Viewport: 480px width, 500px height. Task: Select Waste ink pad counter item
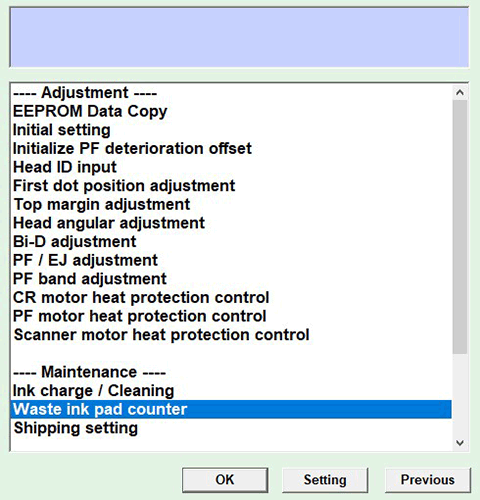[x=231, y=409]
